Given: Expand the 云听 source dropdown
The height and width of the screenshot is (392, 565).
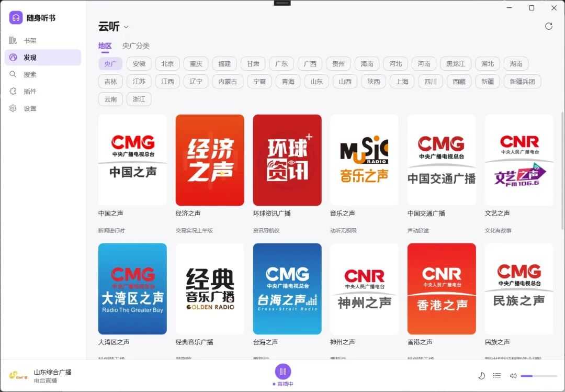Looking at the screenshot, I should tap(126, 27).
